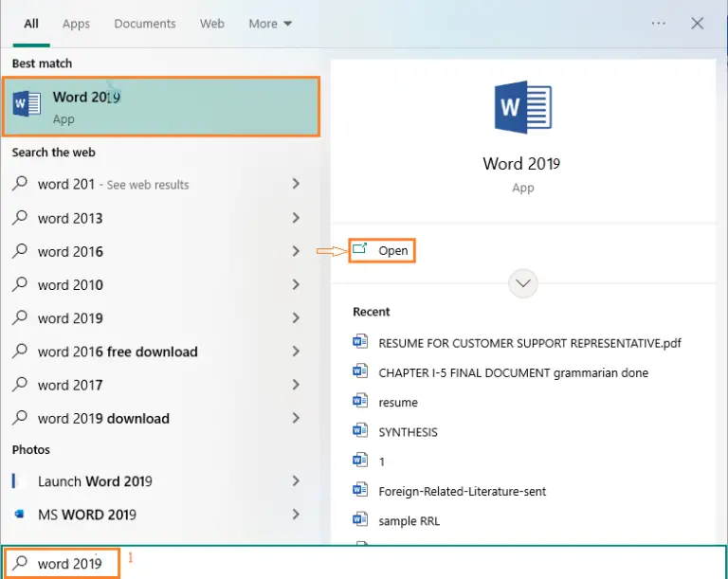Click the search icon beside 'word 2016'
Screen dimensions: 728x579
pos(20,251)
